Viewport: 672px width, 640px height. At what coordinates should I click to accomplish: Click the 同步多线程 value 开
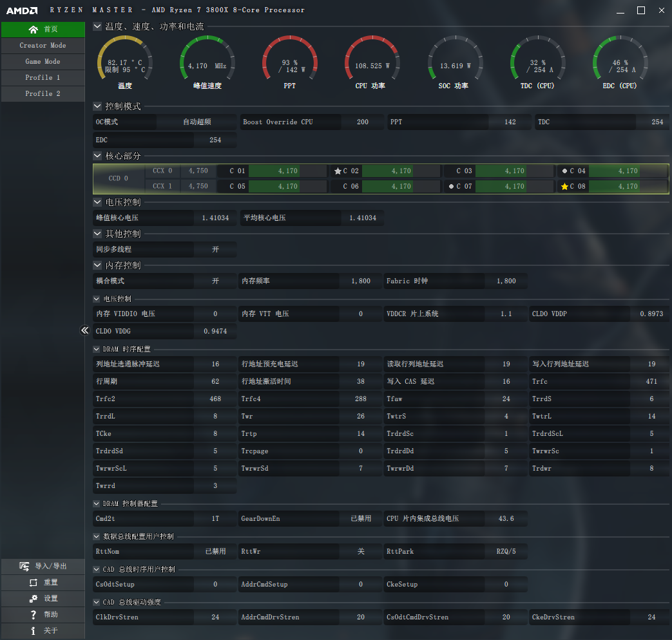tap(215, 249)
